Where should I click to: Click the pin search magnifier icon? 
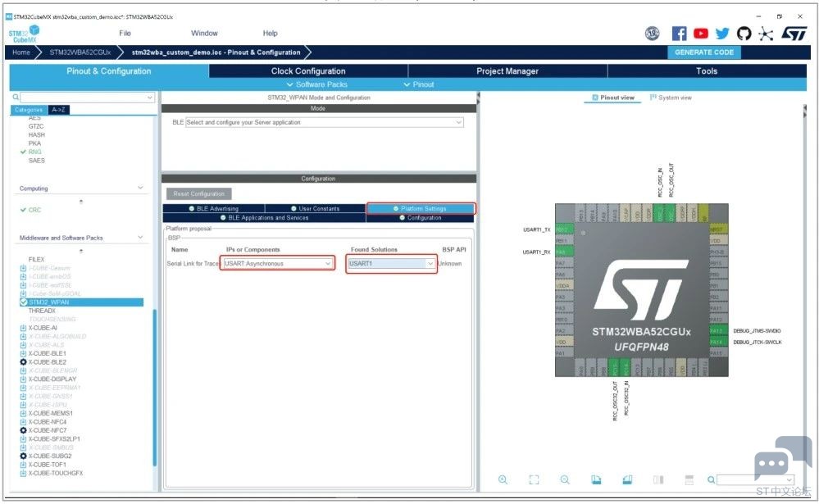coord(711,479)
